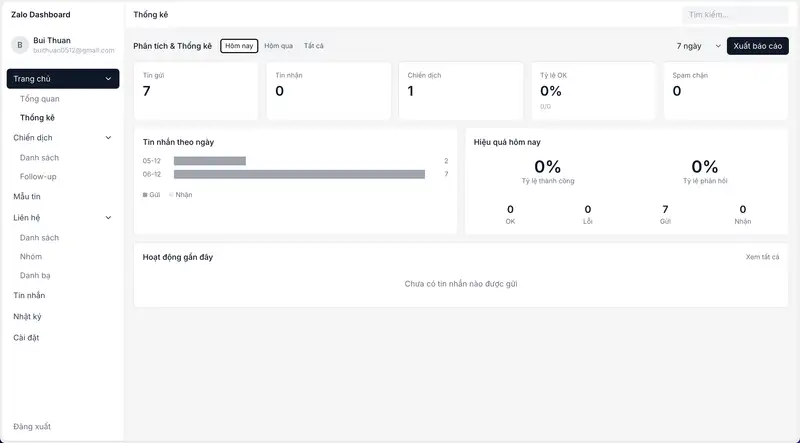Focus the Tìm kiếm search field
The image size is (800, 443).
point(735,15)
